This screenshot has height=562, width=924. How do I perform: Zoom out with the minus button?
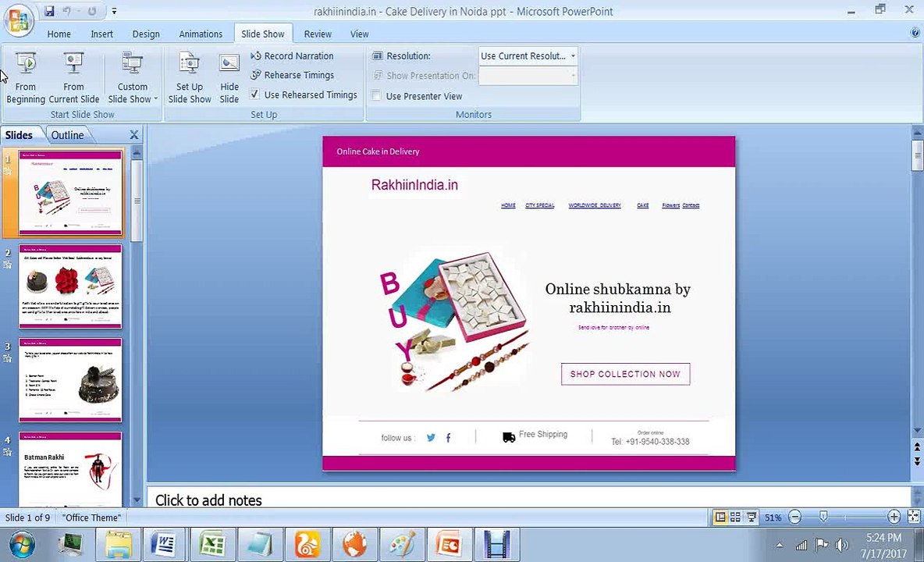click(795, 518)
